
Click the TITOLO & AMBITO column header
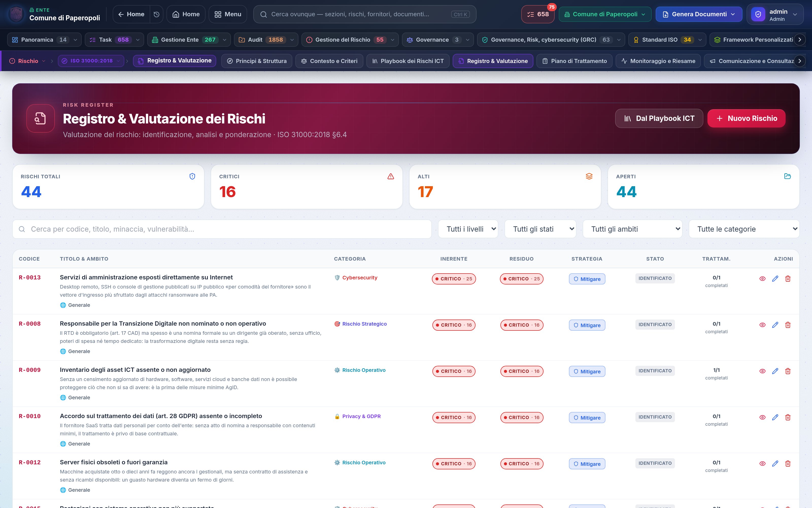coord(84,259)
